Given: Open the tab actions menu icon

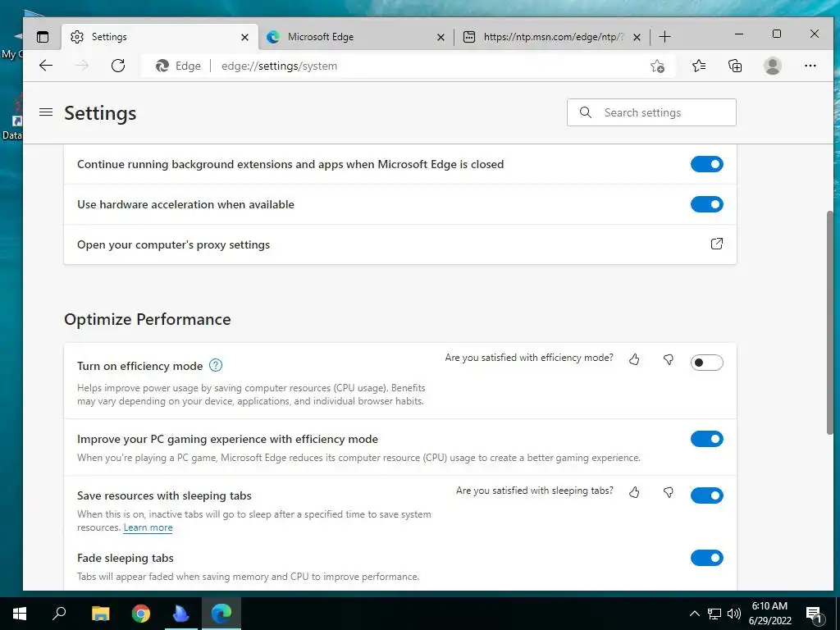Looking at the screenshot, I should [x=43, y=37].
